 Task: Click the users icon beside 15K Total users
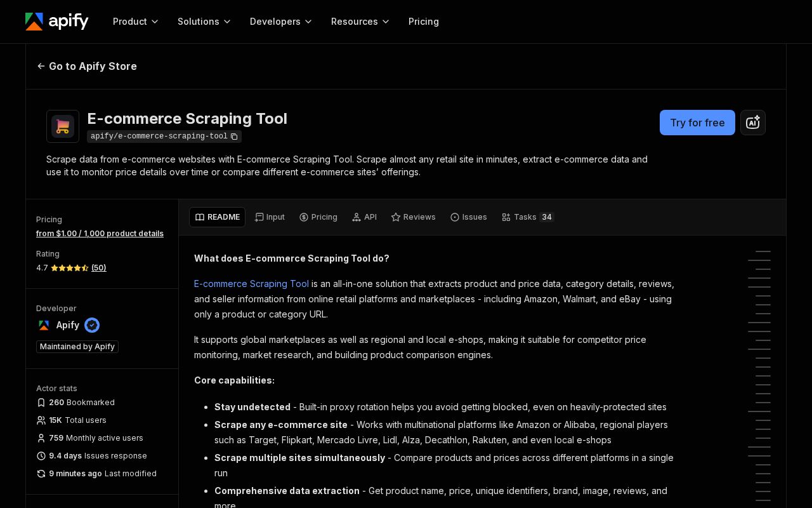coord(41,420)
